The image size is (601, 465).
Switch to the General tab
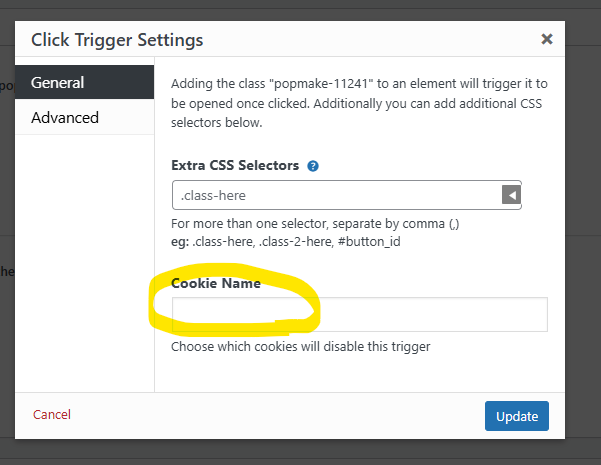tap(84, 82)
